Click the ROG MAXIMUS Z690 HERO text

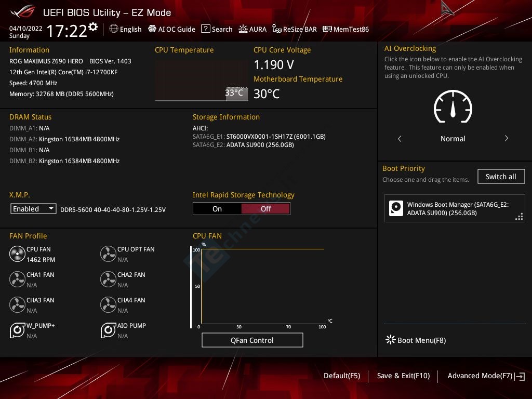point(46,61)
